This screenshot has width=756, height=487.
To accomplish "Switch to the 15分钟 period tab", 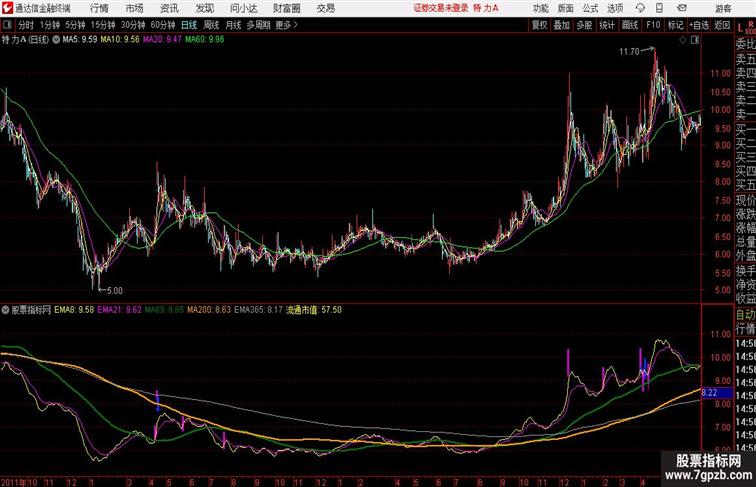I will [103, 25].
